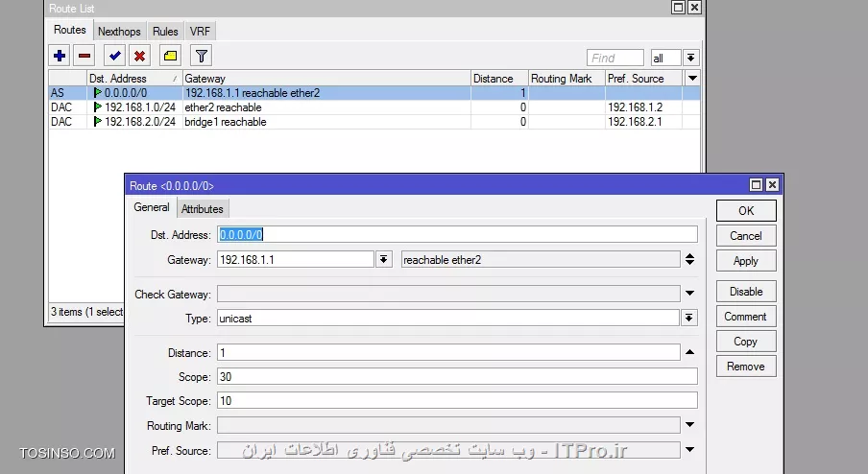Switch to the Routes tab
Screen dimensions: 868x474
(x=70, y=30)
